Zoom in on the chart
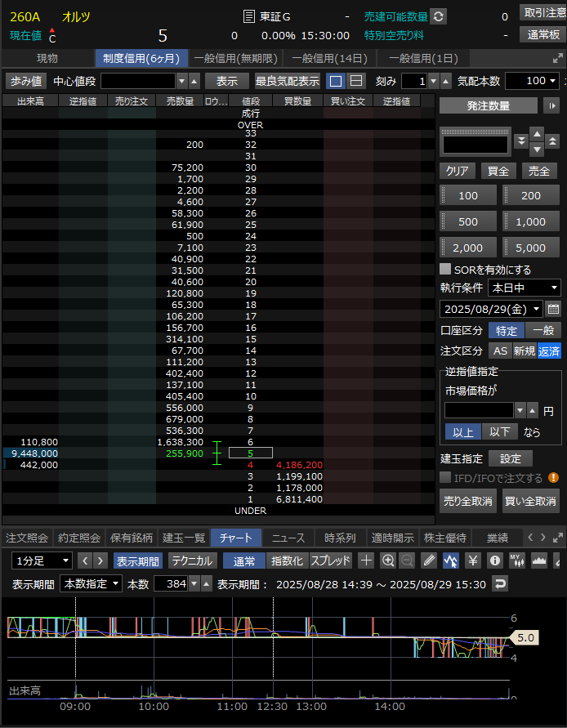Screen dimensions: 567x728 point(388,561)
